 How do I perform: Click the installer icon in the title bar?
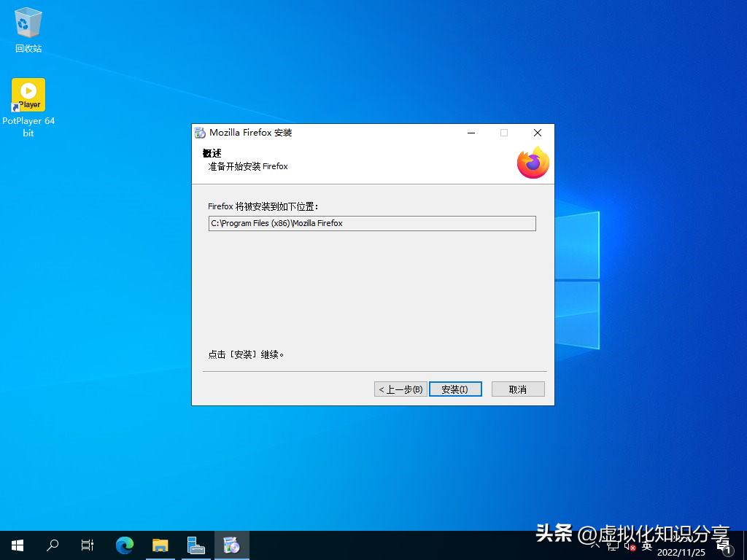(x=198, y=133)
